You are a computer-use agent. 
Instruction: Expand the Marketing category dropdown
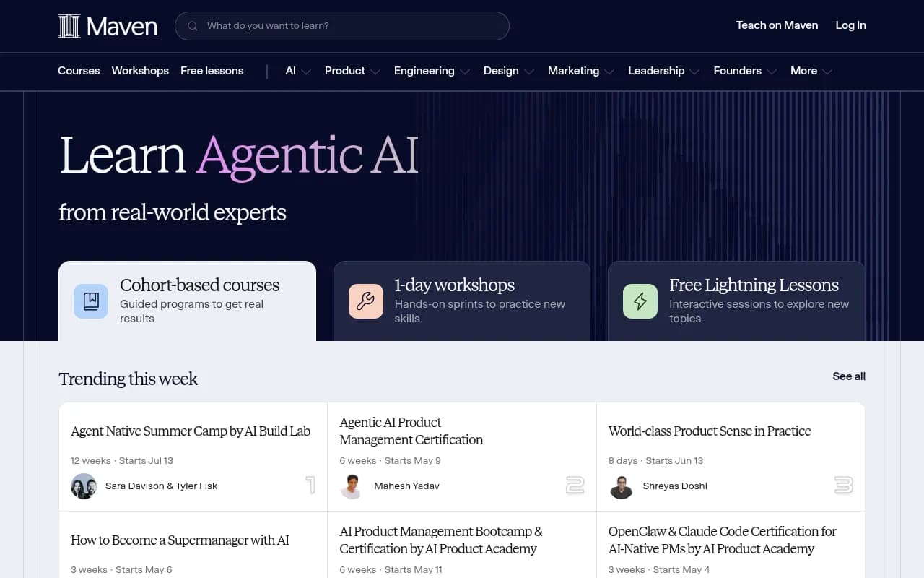(581, 71)
